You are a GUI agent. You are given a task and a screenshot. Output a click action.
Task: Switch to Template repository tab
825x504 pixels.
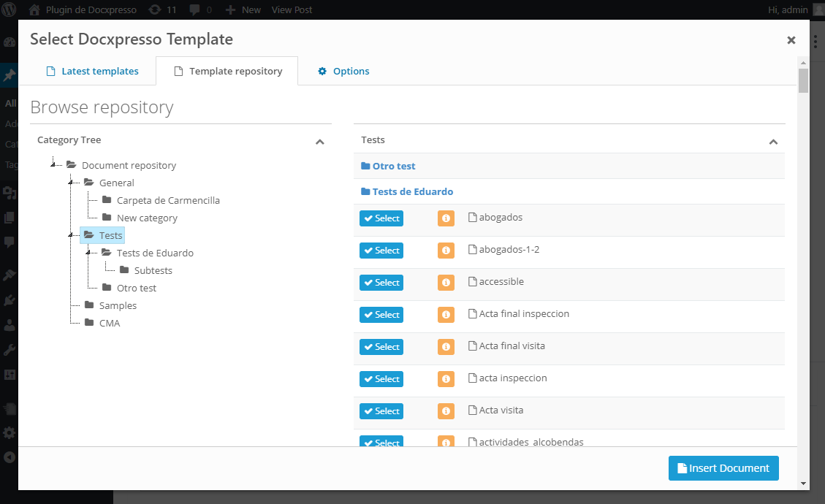pos(227,71)
